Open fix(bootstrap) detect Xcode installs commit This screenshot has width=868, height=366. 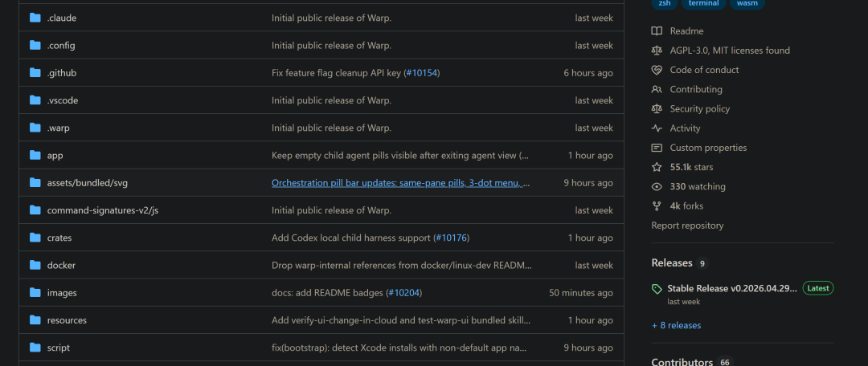[399, 348]
